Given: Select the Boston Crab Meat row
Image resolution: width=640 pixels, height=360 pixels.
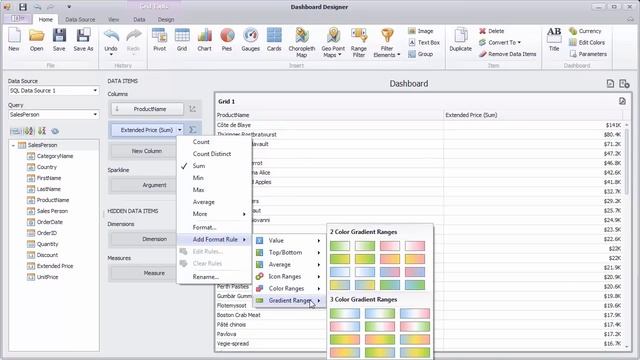Looking at the screenshot, I should (x=420, y=315).
